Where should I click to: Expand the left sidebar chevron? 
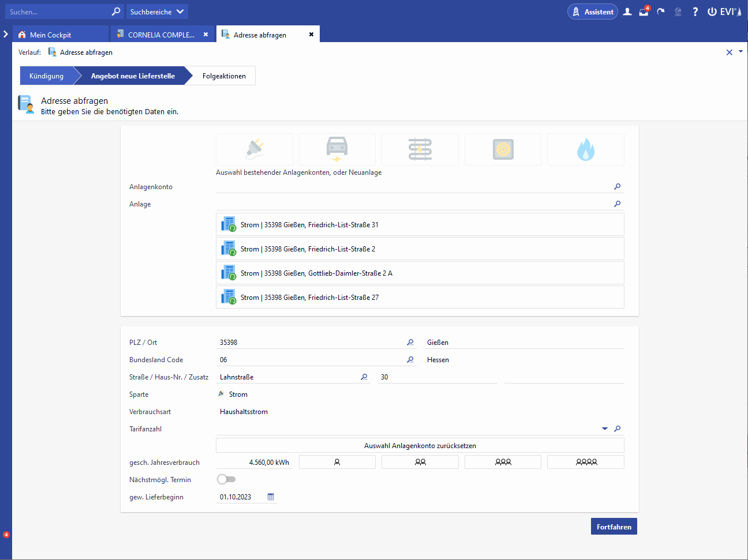(6, 34)
